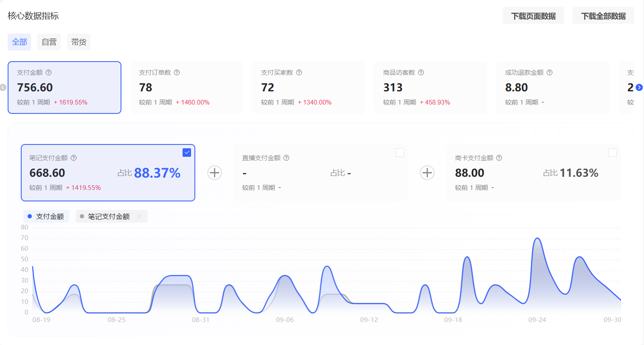Click the 11.63% share value

point(579,173)
